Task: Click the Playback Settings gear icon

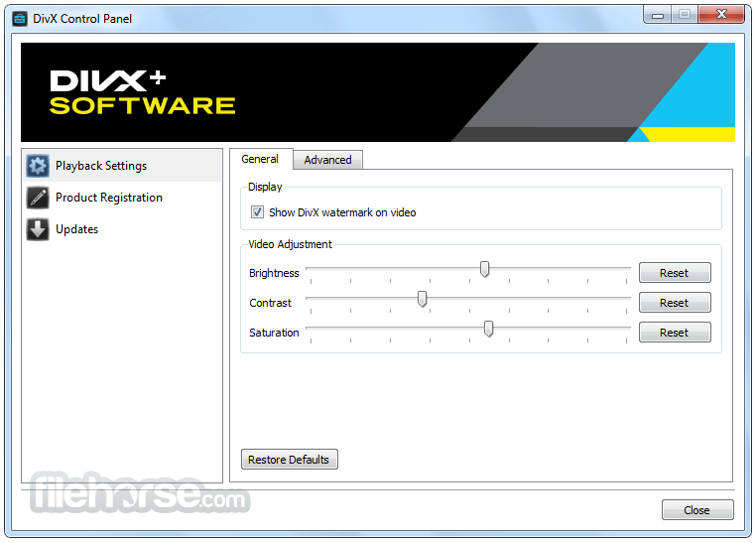Action: click(x=38, y=166)
